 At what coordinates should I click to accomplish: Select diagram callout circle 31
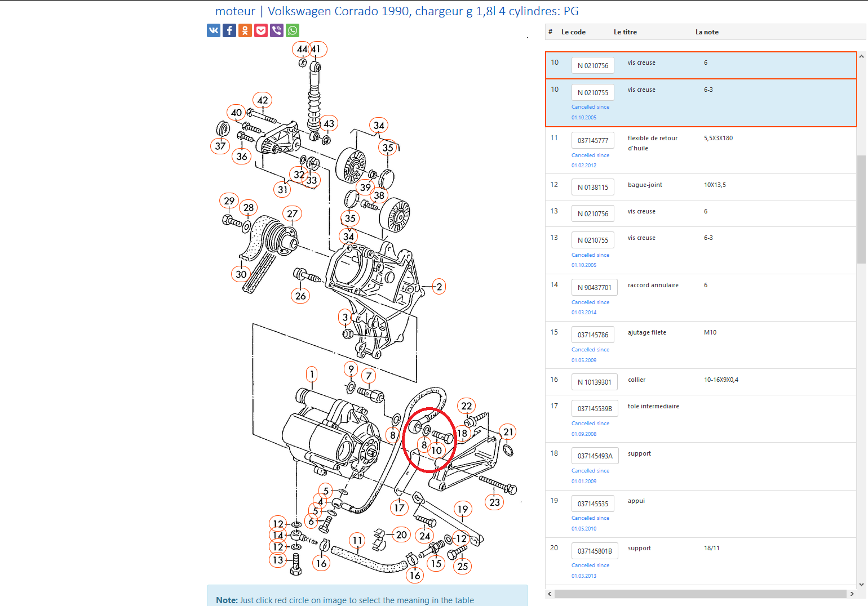coord(282,190)
